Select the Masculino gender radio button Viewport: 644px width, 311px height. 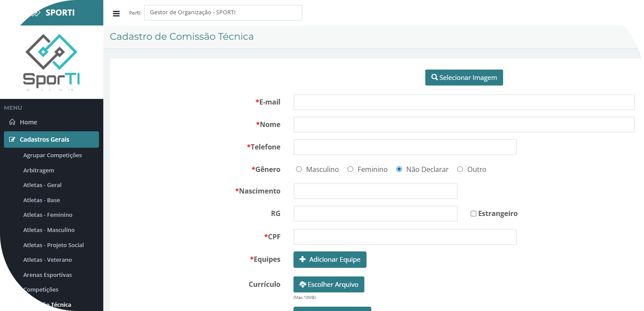pos(299,169)
